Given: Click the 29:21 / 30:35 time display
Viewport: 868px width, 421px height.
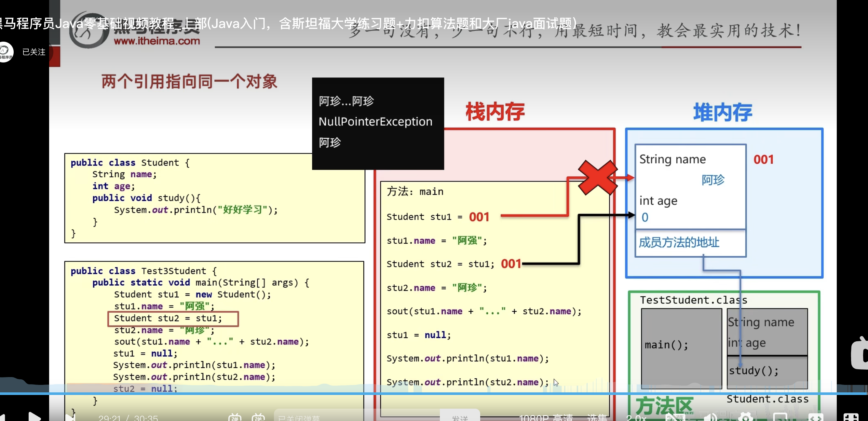Looking at the screenshot, I should tap(128, 418).
